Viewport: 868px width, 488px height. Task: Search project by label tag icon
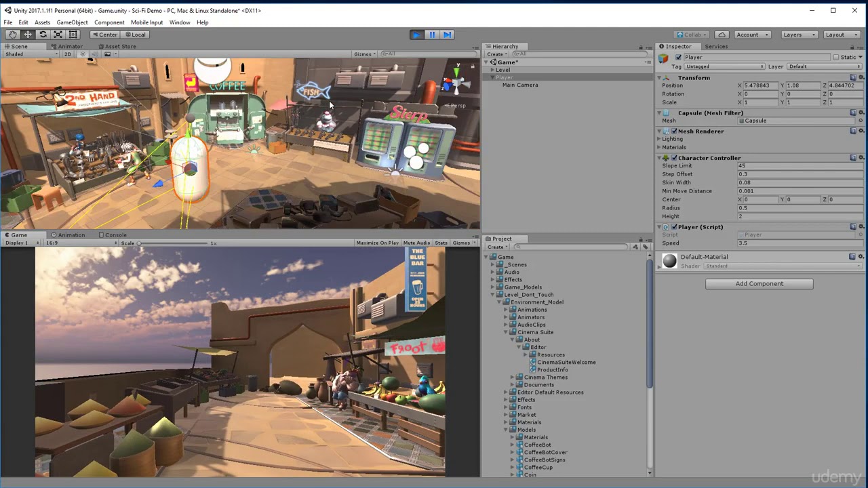tap(645, 247)
